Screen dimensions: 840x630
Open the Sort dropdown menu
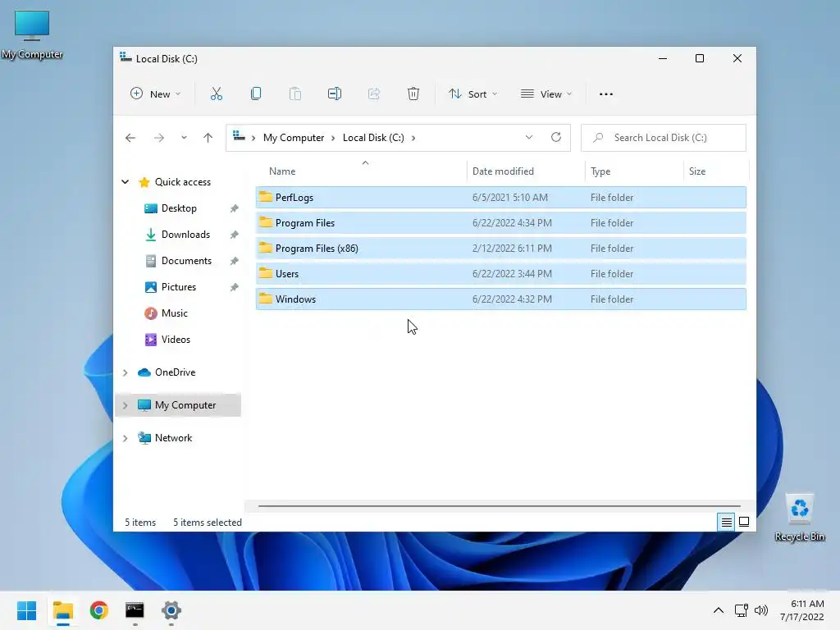pos(473,94)
